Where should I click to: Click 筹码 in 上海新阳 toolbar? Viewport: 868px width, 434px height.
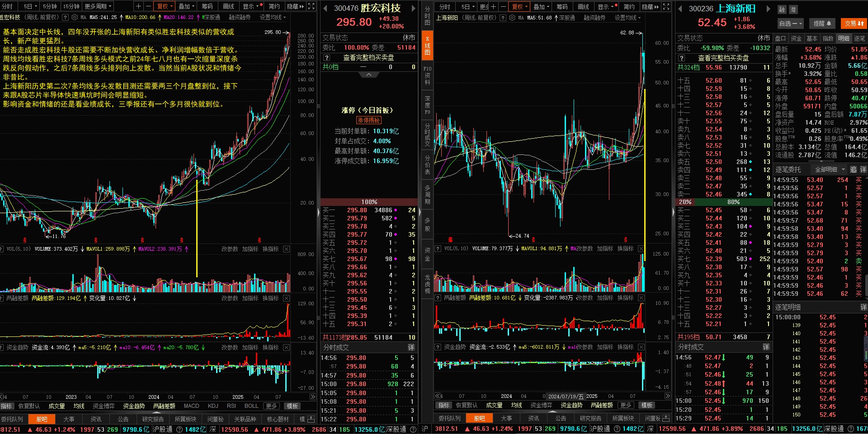point(561,7)
